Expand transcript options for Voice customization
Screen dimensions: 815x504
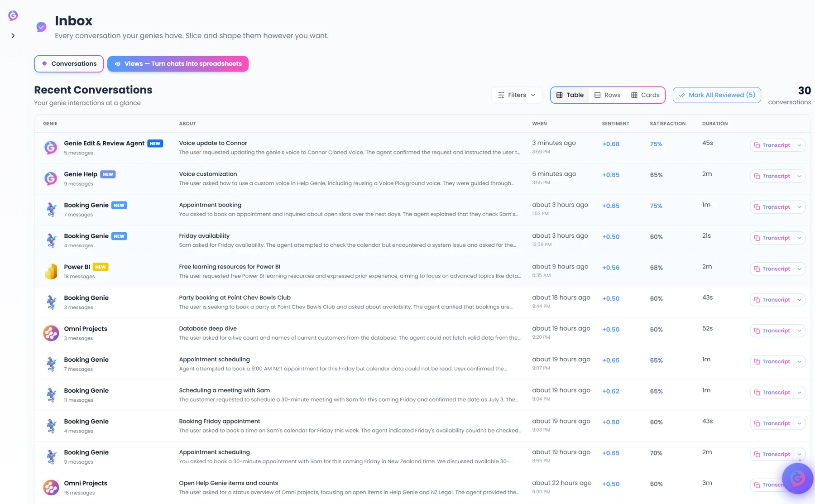(800, 176)
